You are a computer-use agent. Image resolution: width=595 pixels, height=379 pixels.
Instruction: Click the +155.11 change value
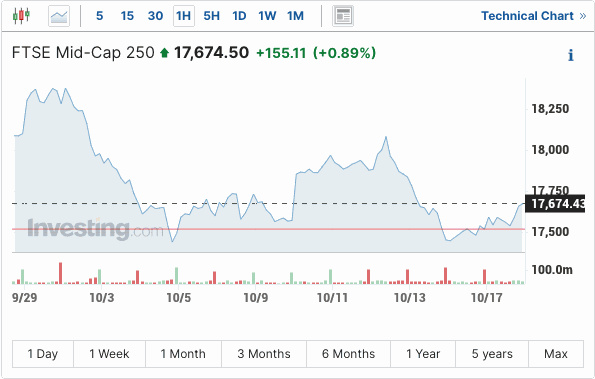pyautogui.click(x=281, y=53)
